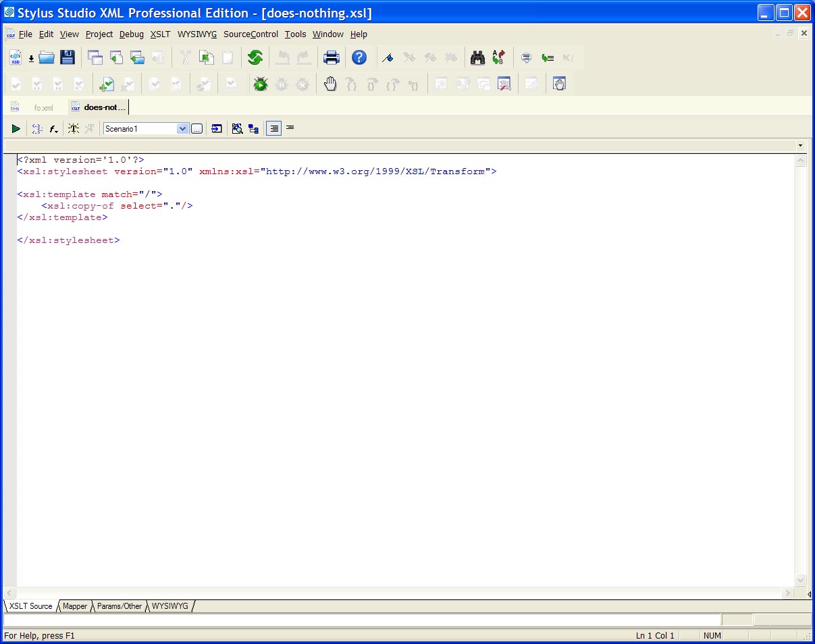Viewport: 815px width, 644px height.
Task: Click the green refresh arrows icon
Action: coord(255,58)
